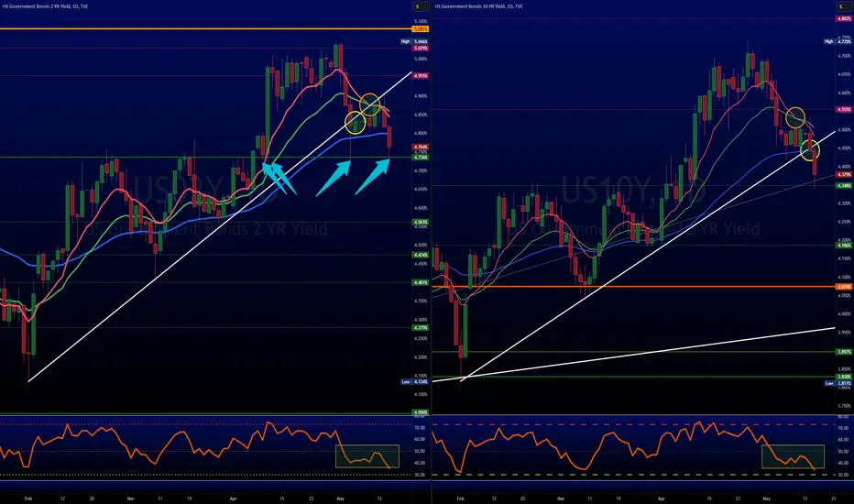Select the orange 4.074% price label
This screenshot has height=504, width=854.
pos(844,287)
